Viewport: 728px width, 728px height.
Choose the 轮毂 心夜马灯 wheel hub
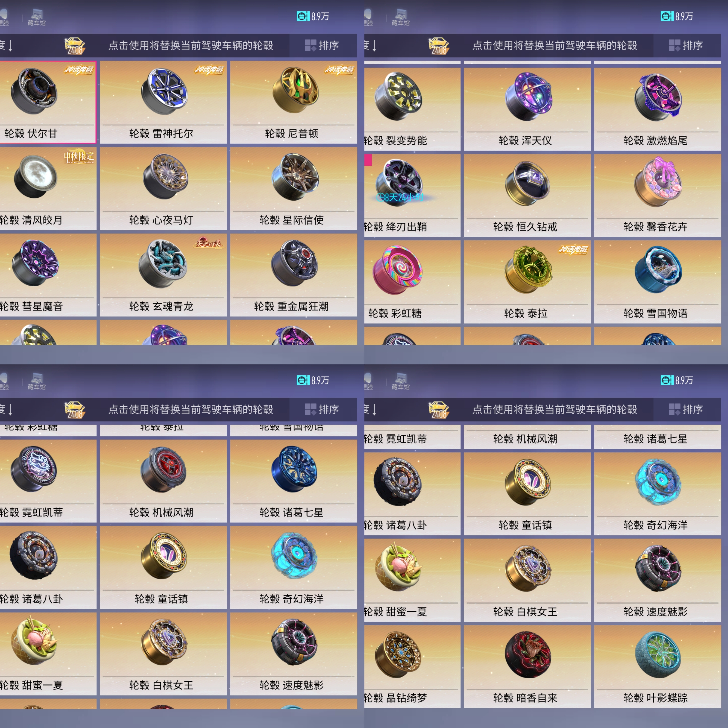(x=163, y=188)
